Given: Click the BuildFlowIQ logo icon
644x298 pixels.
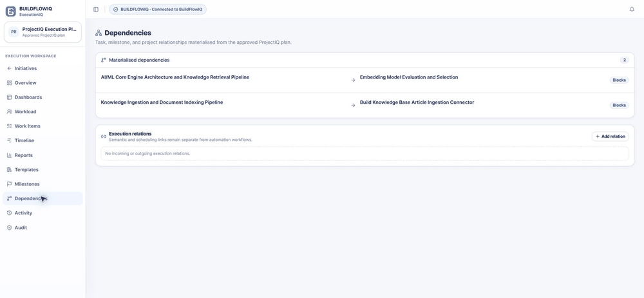Looking at the screenshot, I should (x=11, y=11).
